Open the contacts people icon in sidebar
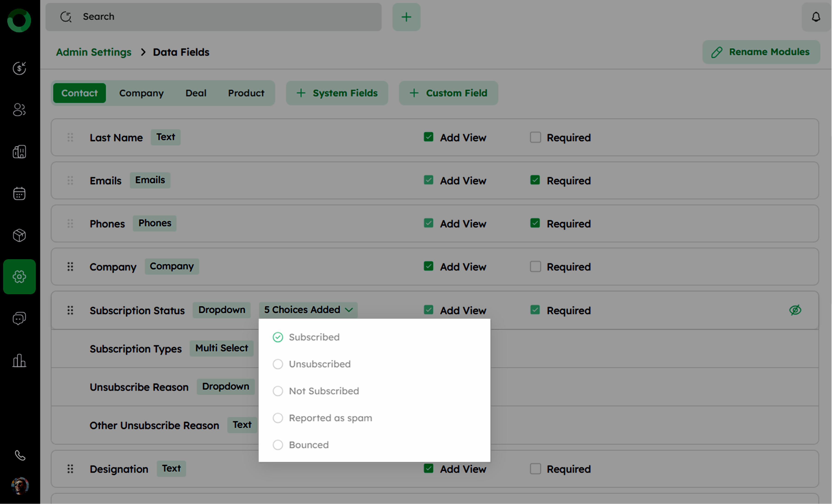This screenshot has width=832, height=504. (x=19, y=110)
